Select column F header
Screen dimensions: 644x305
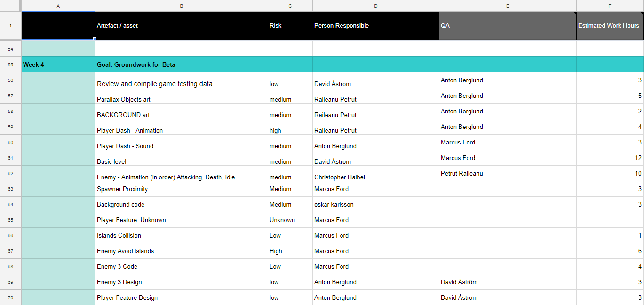click(x=610, y=6)
